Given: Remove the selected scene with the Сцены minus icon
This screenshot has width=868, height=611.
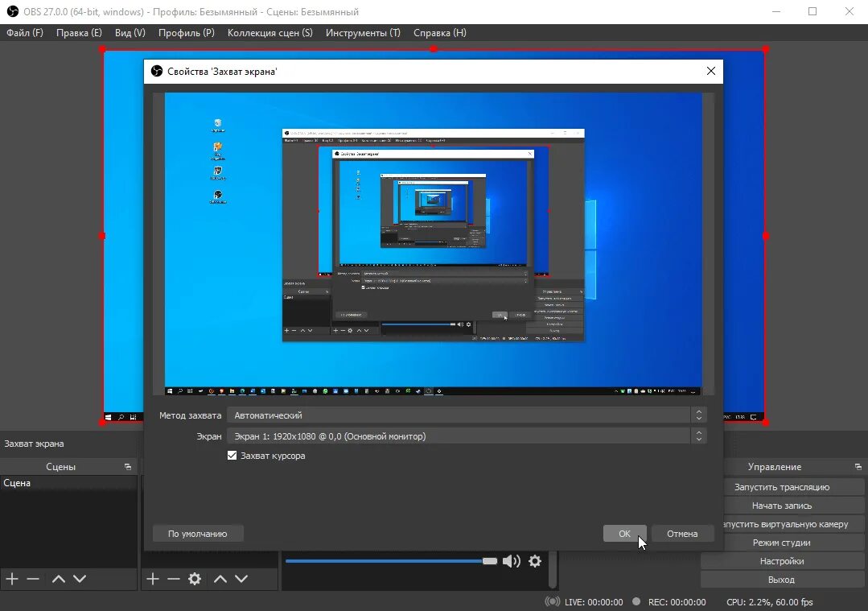Looking at the screenshot, I should (33, 579).
